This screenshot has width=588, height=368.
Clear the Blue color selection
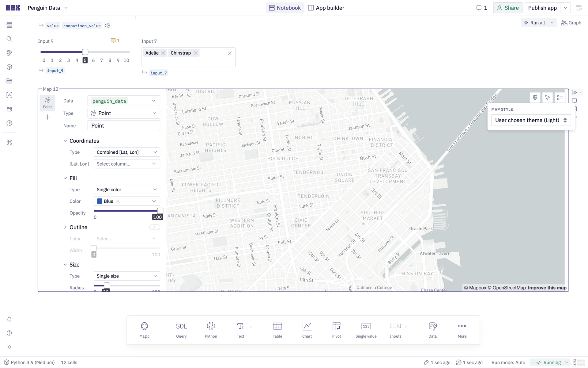(118, 201)
